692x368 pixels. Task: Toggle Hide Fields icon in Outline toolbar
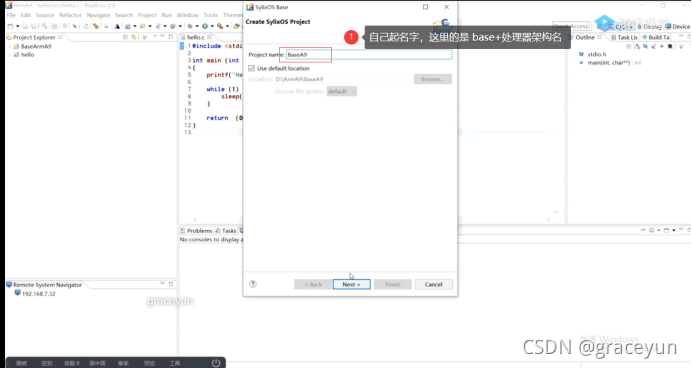[645, 46]
